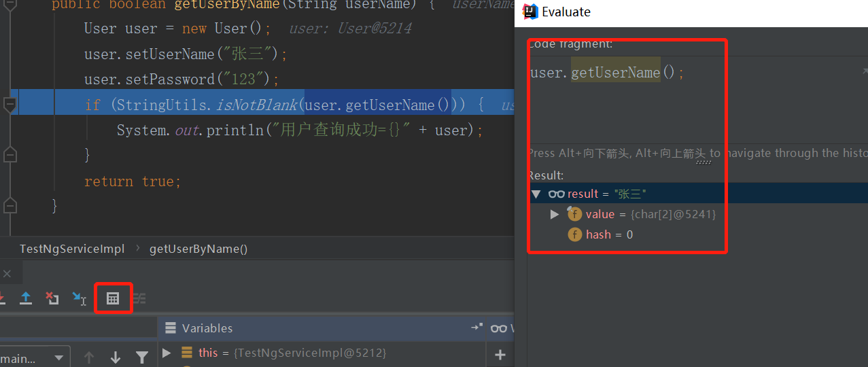Click the Variables panel list icon
The height and width of the screenshot is (367, 868).
pyautogui.click(x=171, y=328)
